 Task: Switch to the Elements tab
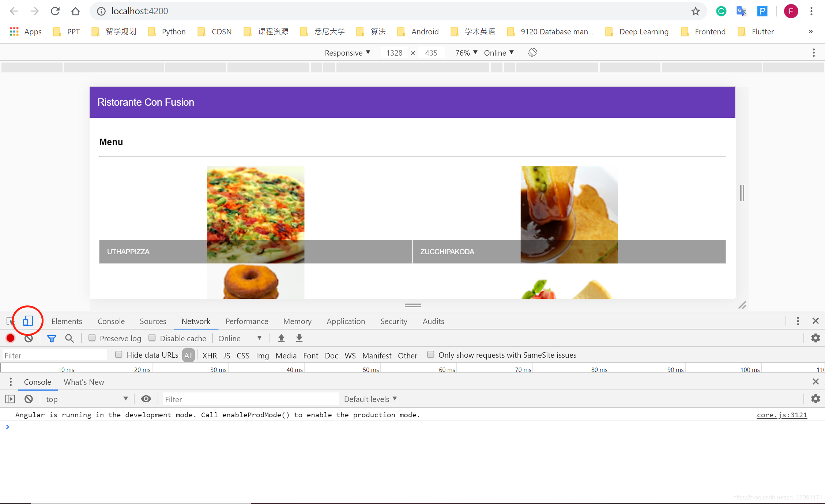(67, 321)
